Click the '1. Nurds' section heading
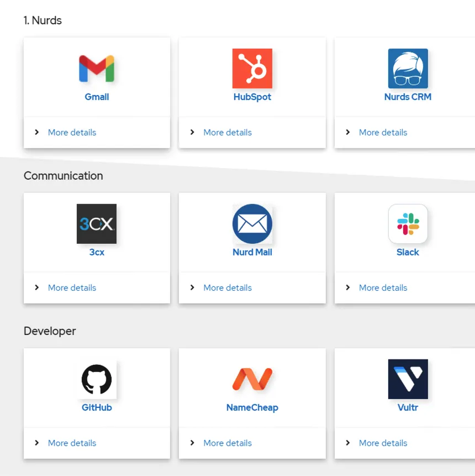Viewport: 475px width, 476px height. (x=43, y=20)
